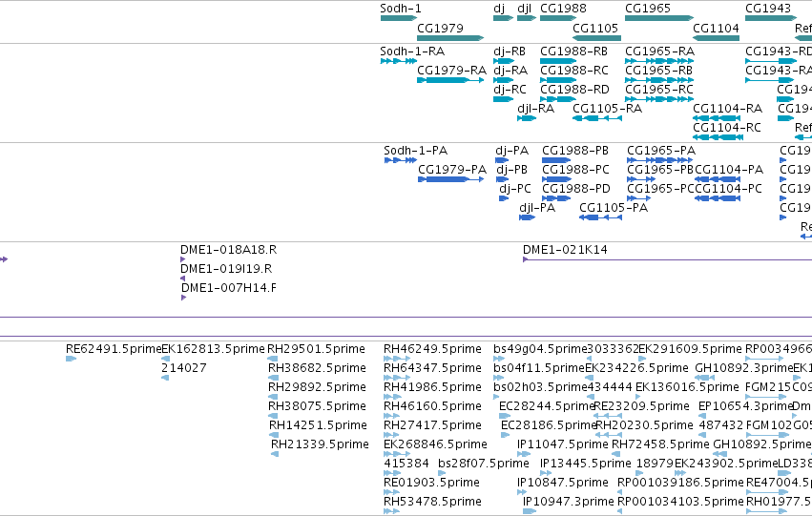Select transcript dj-RB
Viewport: 812px width, 516px height.
(510, 52)
